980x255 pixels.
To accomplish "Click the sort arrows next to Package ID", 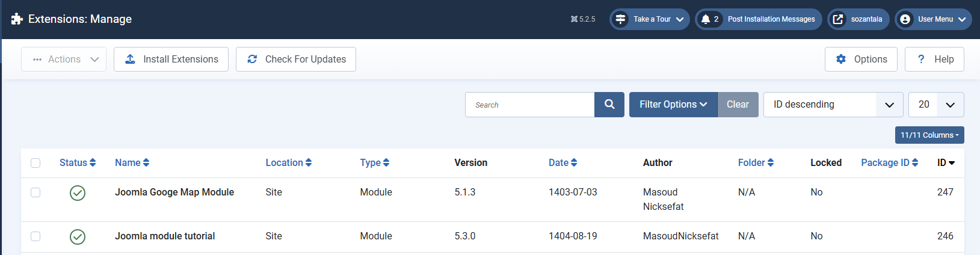I will click(915, 163).
